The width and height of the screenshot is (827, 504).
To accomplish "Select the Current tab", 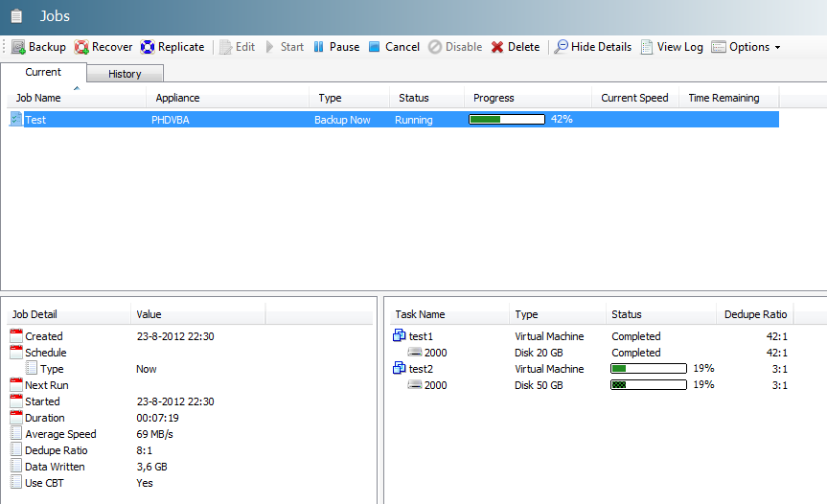I will click(x=43, y=73).
